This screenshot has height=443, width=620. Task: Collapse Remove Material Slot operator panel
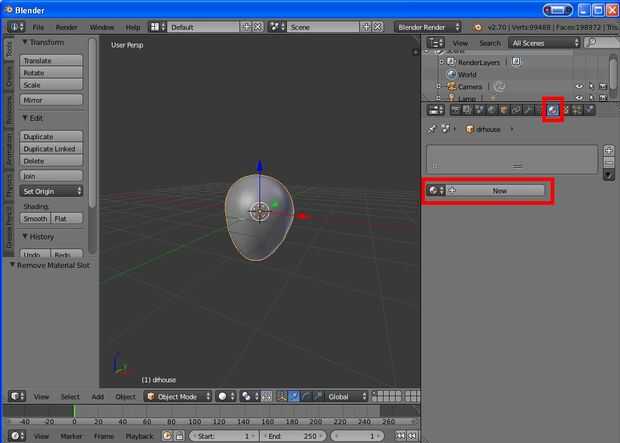(x=50, y=265)
